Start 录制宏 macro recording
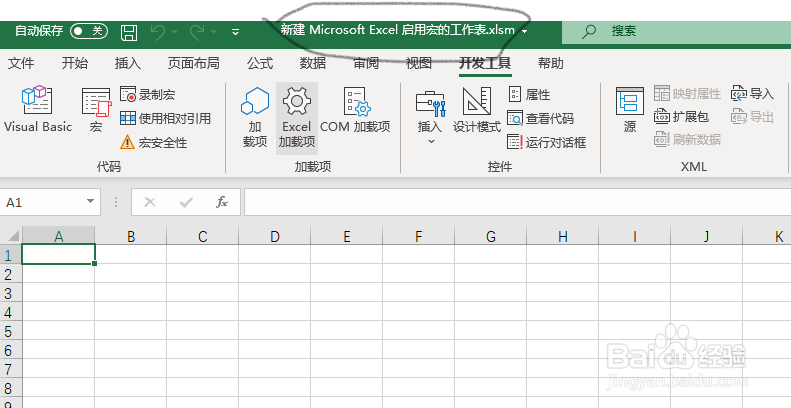Screen dimensions: 791x408 click(x=148, y=94)
